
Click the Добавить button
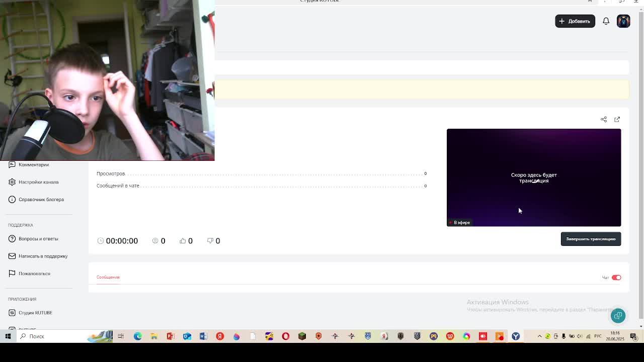(575, 21)
